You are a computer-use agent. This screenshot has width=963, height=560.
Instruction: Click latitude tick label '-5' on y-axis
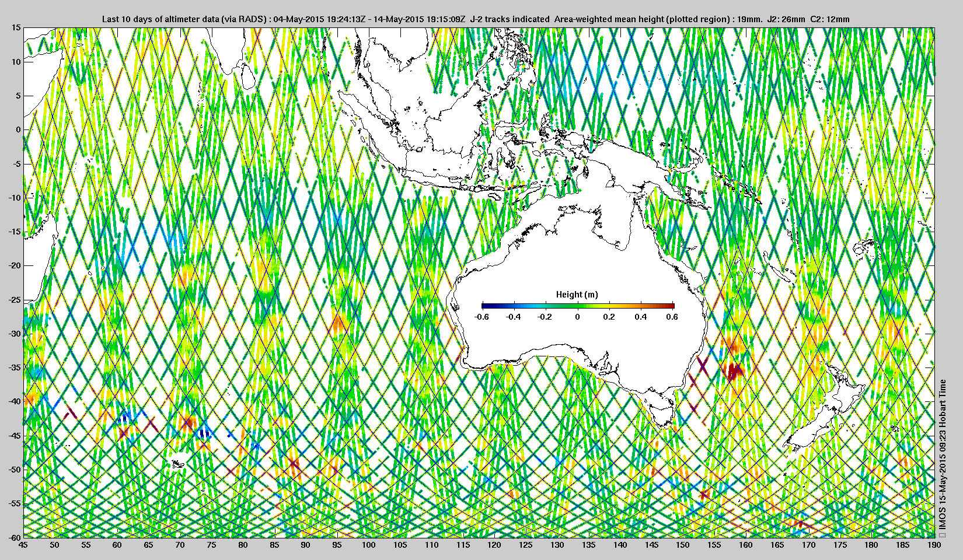17,163
